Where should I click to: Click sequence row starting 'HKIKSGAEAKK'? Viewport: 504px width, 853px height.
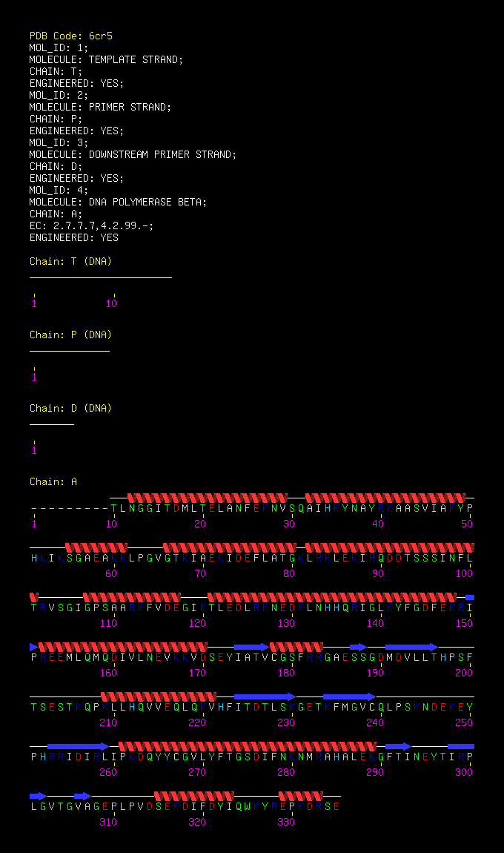point(252,558)
